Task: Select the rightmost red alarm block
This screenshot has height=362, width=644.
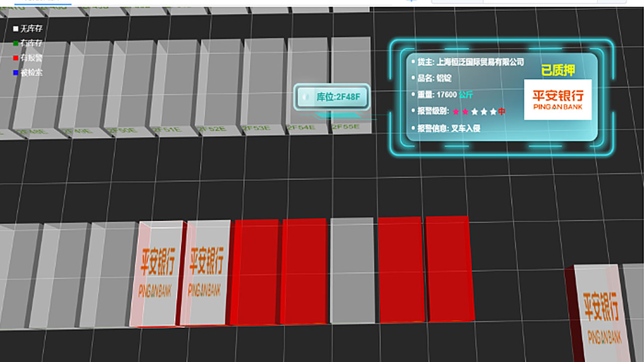Action: (449, 269)
